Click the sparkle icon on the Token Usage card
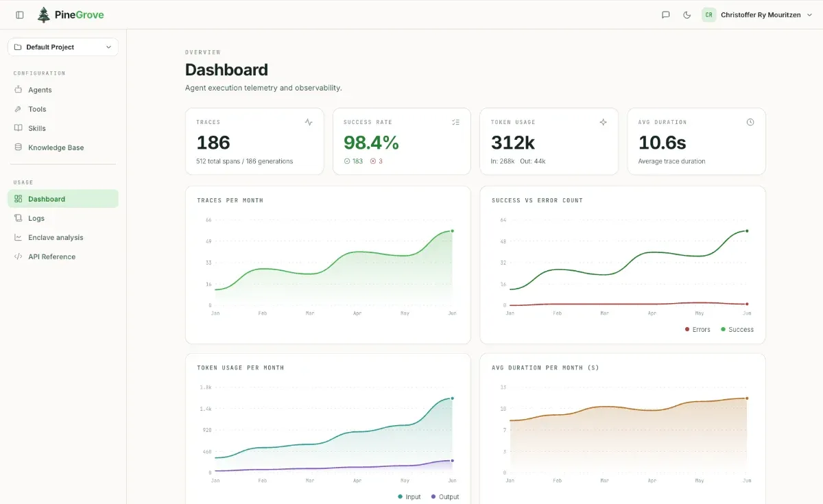Image resolution: width=823 pixels, height=504 pixels. (604, 122)
